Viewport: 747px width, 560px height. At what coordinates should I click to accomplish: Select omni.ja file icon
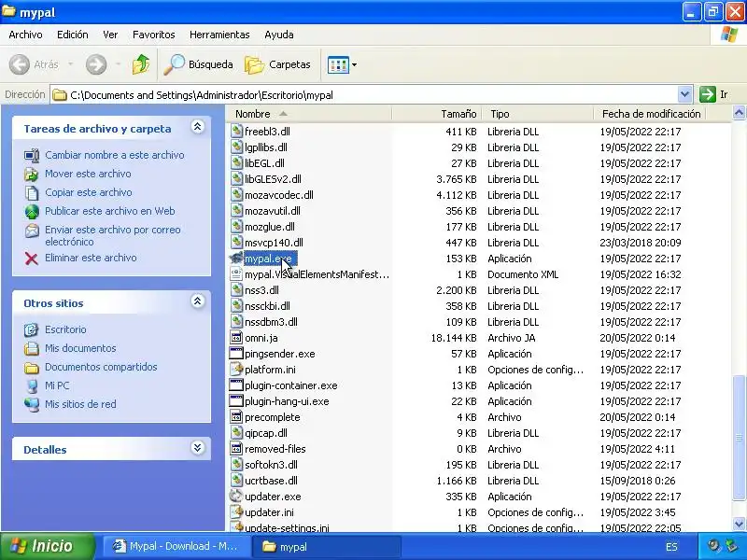click(236, 338)
